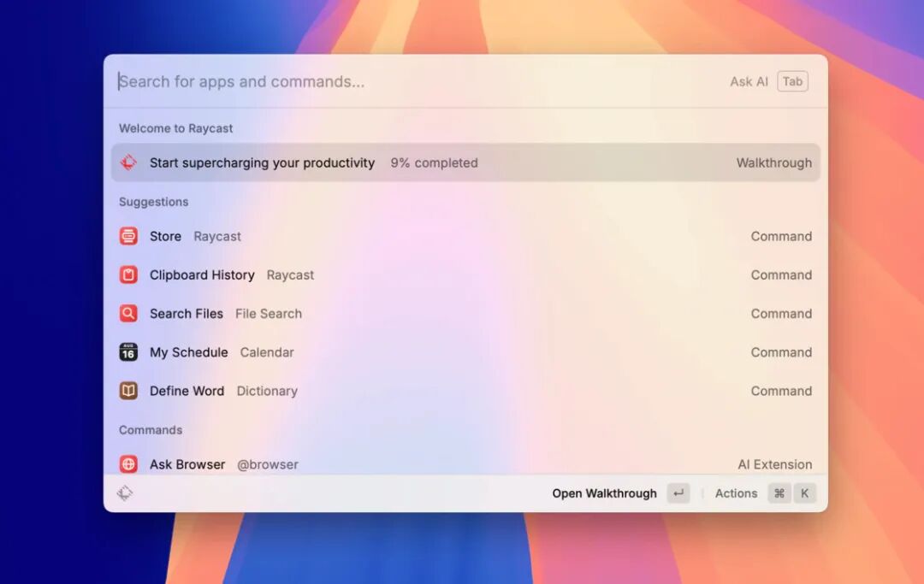Click the 9% completed progress text
Viewport: 924px width, 584px height.
point(434,163)
